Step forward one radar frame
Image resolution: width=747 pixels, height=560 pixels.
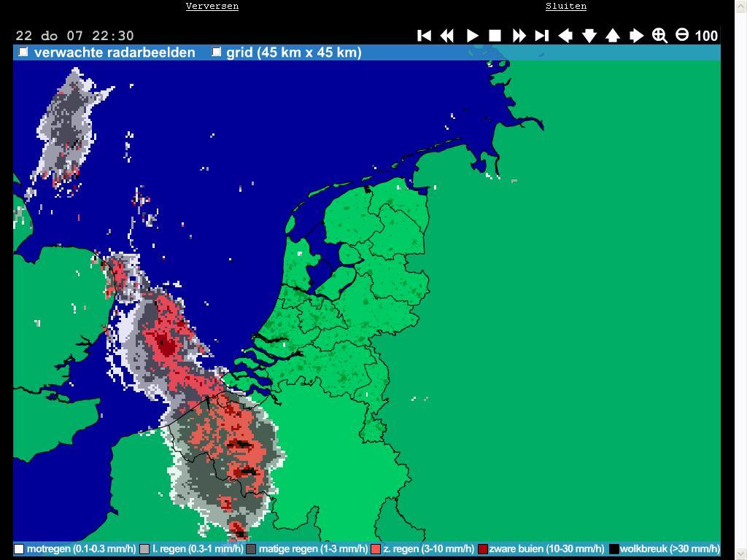pyautogui.click(x=519, y=36)
